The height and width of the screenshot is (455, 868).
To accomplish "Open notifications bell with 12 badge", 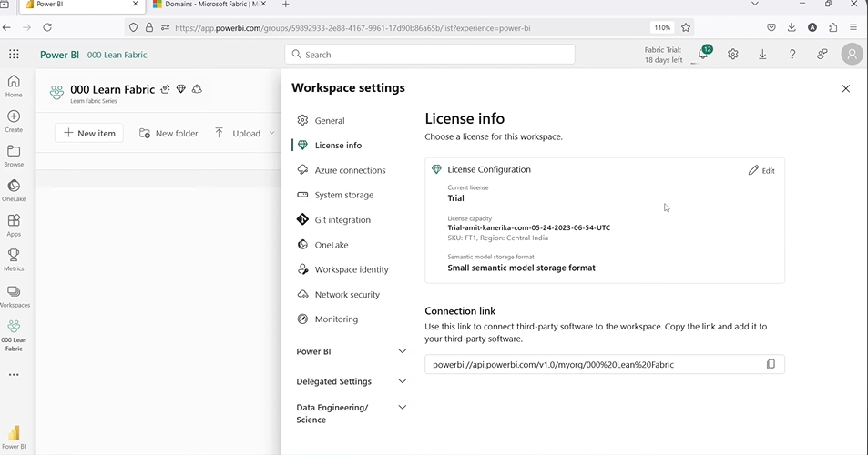I will click(703, 54).
